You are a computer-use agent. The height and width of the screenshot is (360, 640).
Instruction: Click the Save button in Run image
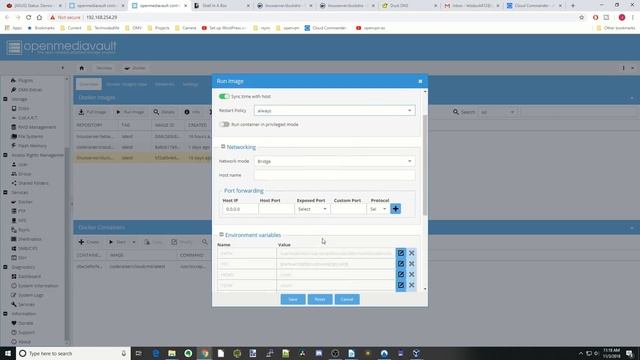click(293, 299)
